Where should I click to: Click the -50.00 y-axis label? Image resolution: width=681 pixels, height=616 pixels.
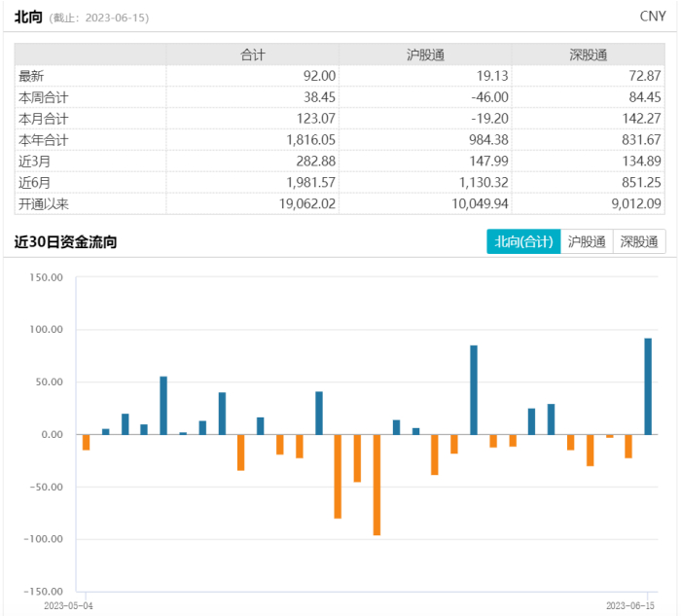pos(46,487)
